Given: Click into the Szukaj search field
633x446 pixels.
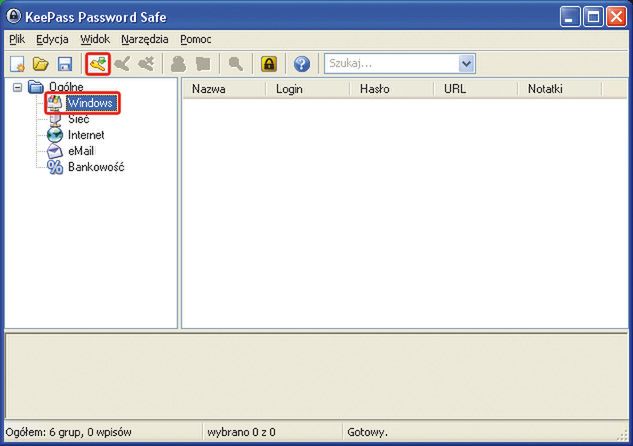Looking at the screenshot, I should [x=392, y=64].
